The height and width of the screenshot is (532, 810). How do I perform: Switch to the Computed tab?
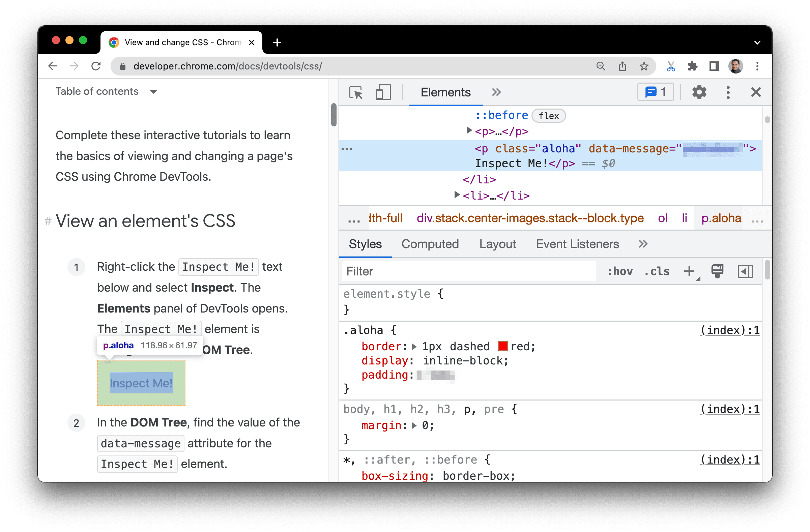429,244
